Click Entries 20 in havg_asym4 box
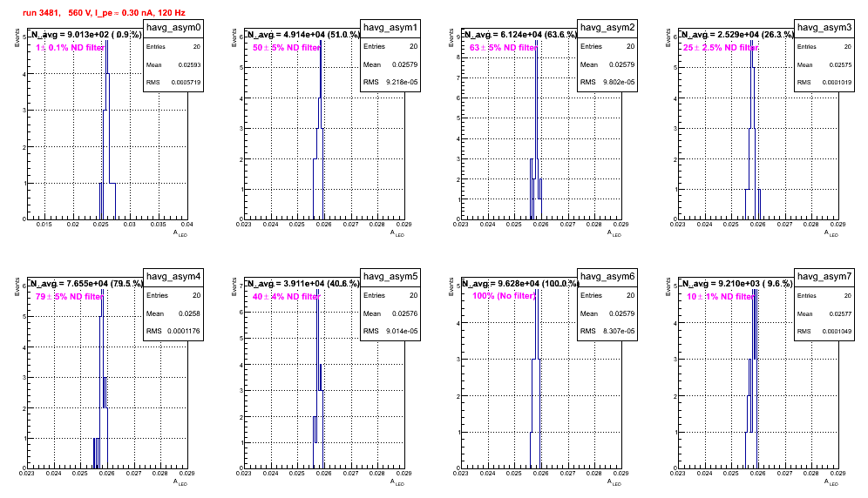Viewport: 868px width, 498px height. 173,295
